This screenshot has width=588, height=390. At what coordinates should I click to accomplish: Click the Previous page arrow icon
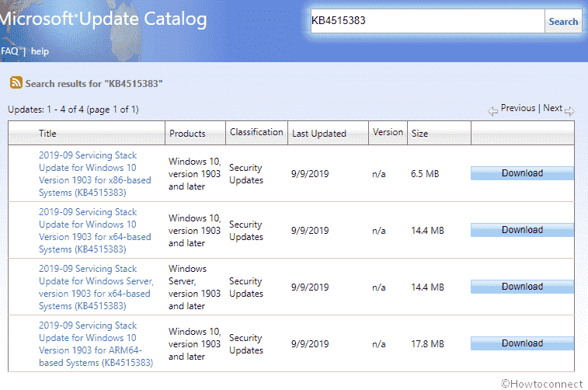tap(492, 111)
